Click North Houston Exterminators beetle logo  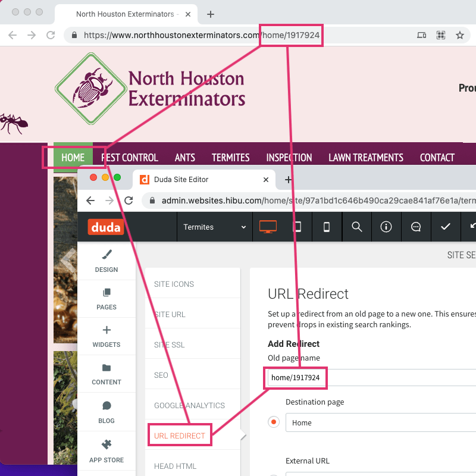click(x=91, y=89)
